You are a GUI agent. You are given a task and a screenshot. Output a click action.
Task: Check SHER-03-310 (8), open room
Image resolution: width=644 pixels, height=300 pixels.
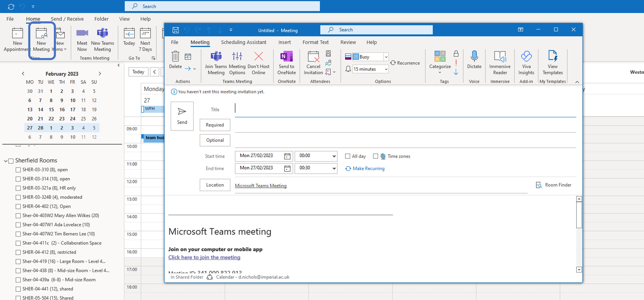[18, 170]
